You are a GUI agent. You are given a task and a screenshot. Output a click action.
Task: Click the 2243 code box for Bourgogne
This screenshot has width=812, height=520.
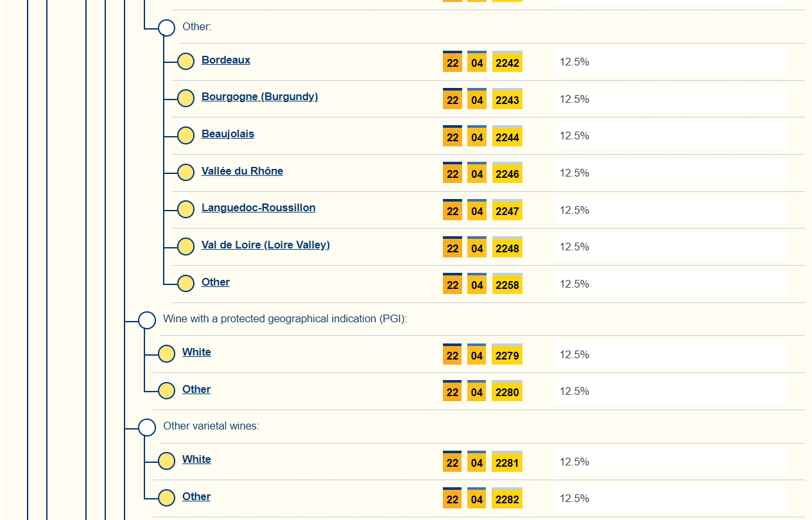(x=507, y=100)
